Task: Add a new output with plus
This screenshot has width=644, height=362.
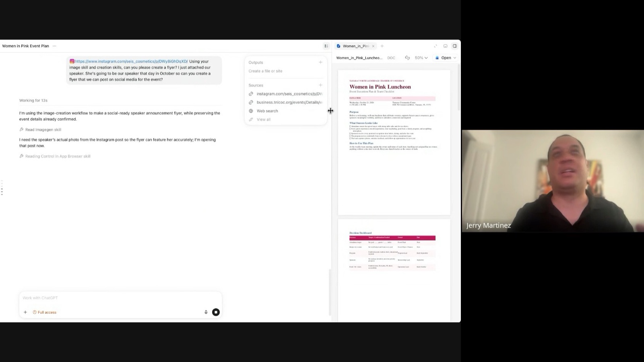Action: (320, 62)
